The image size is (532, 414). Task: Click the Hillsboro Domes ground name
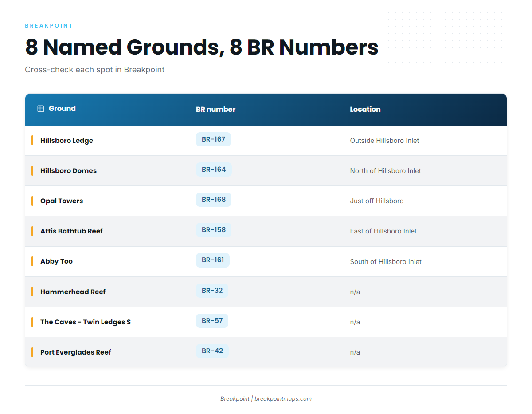[68, 171]
